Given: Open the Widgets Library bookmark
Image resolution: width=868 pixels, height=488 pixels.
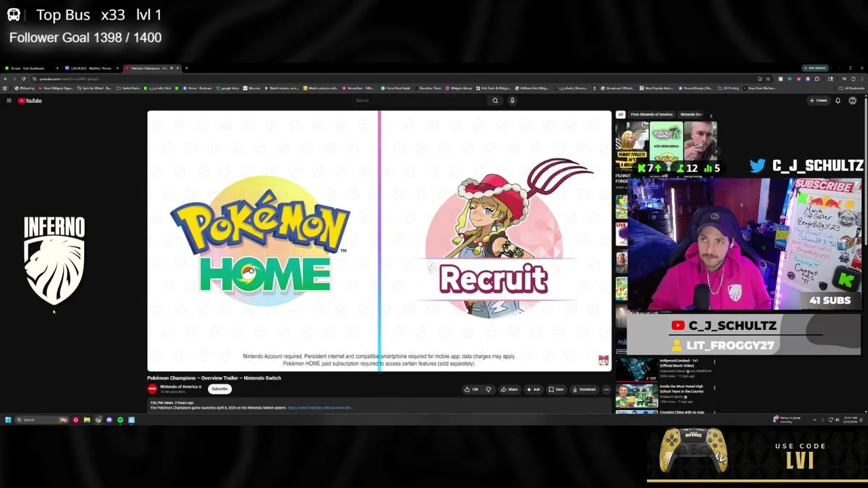Looking at the screenshot, I should coord(458,88).
